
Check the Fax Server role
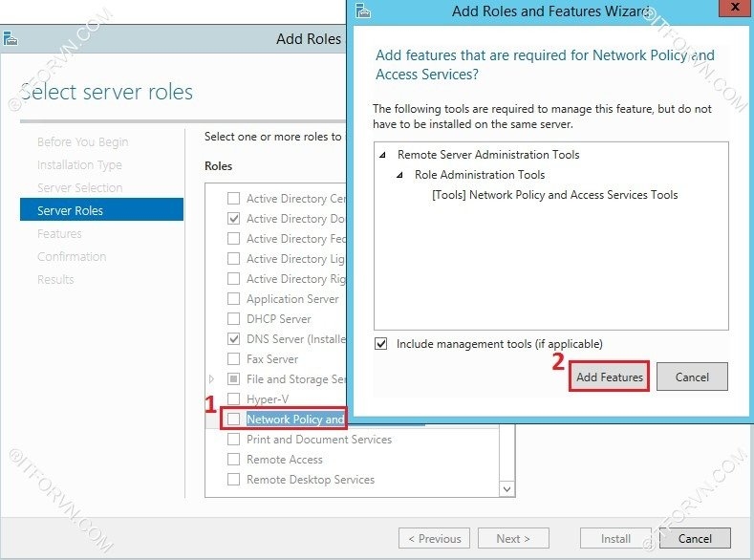(x=233, y=359)
